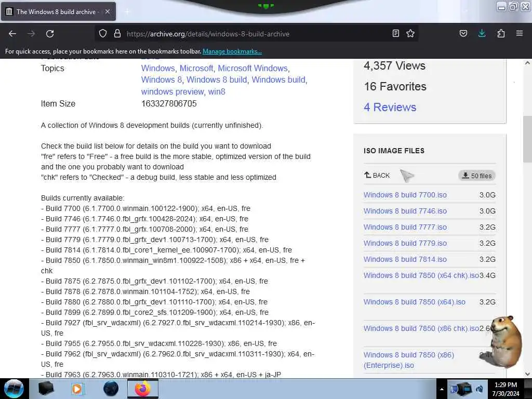Viewport: 532px width, 399px height.
Task: Open Firefox hamburger application menu
Action: 520,33
